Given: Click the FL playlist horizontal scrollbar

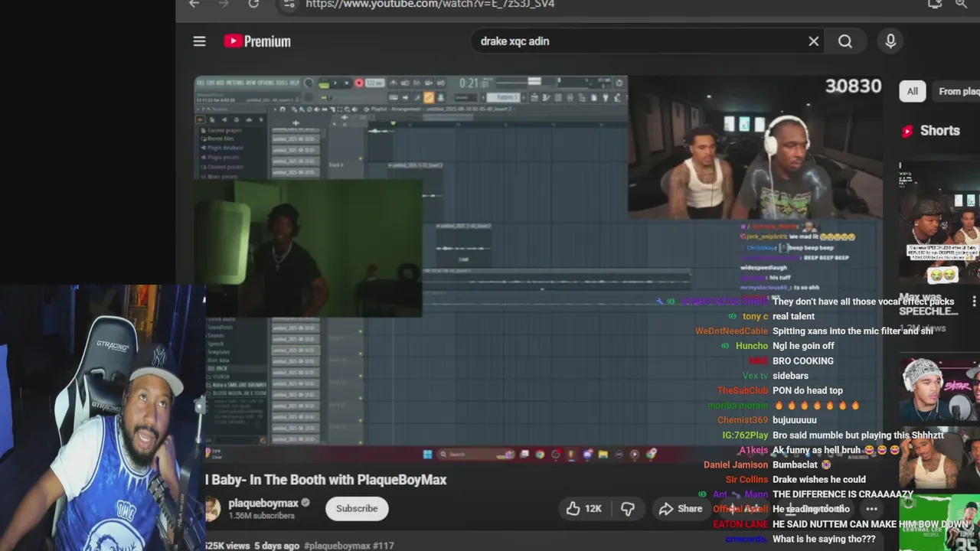Looking at the screenshot, I should pyautogui.click(x=448, y=117).
